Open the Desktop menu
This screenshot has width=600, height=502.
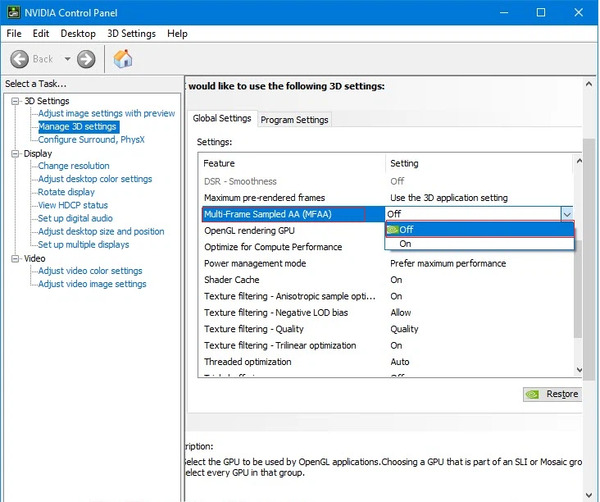[78, 33]
